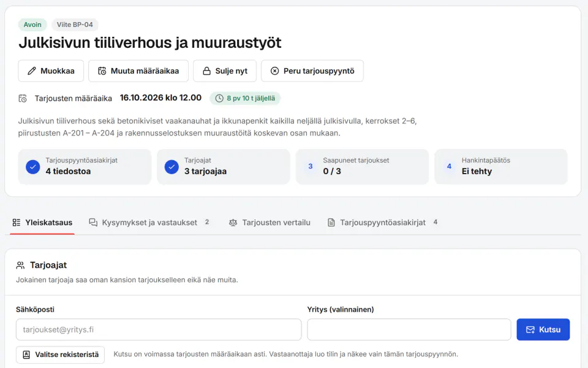Click the title Julkisivun tiiliverhous ja muuraustyöt

[150, 42]
